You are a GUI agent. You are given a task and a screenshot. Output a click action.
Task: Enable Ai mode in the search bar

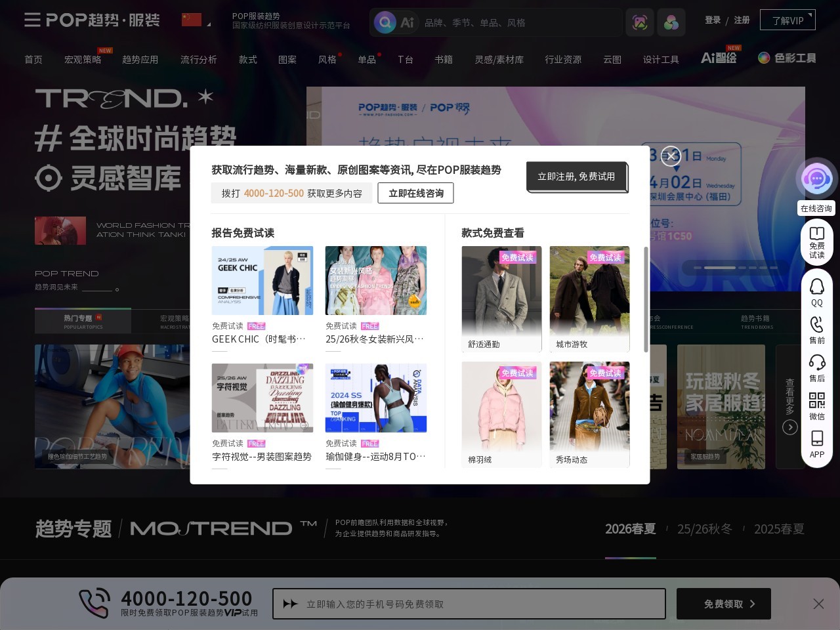coord(407,22)
